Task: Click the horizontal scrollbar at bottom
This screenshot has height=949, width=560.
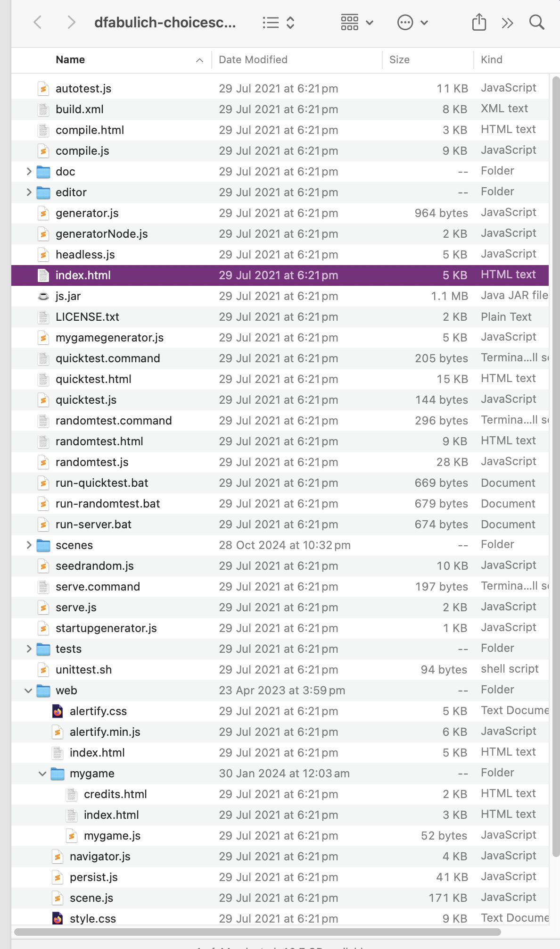Action: pyautogui.click(x=257, y=932)
